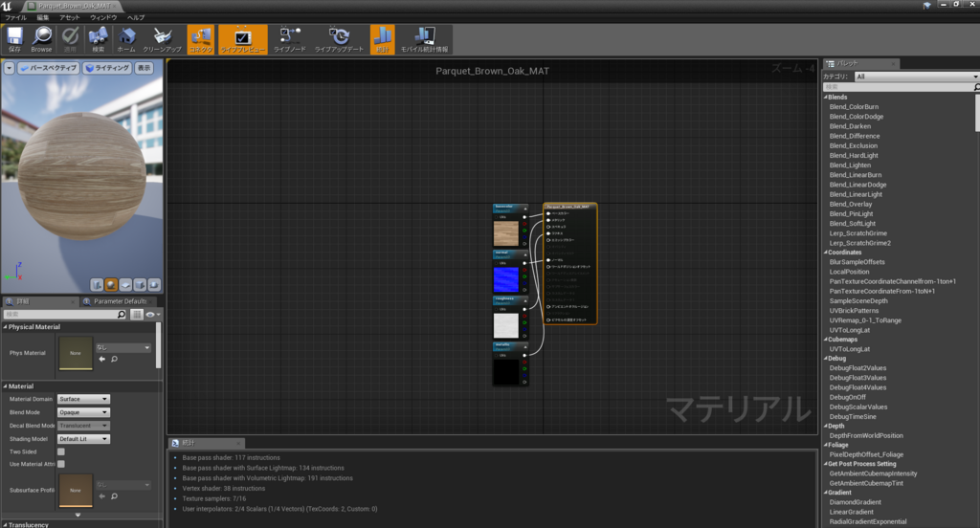Click the Phys Material use-selected arrow icon
The width and height of the screenshot is (980, 528).
click(x=101, y=360)
